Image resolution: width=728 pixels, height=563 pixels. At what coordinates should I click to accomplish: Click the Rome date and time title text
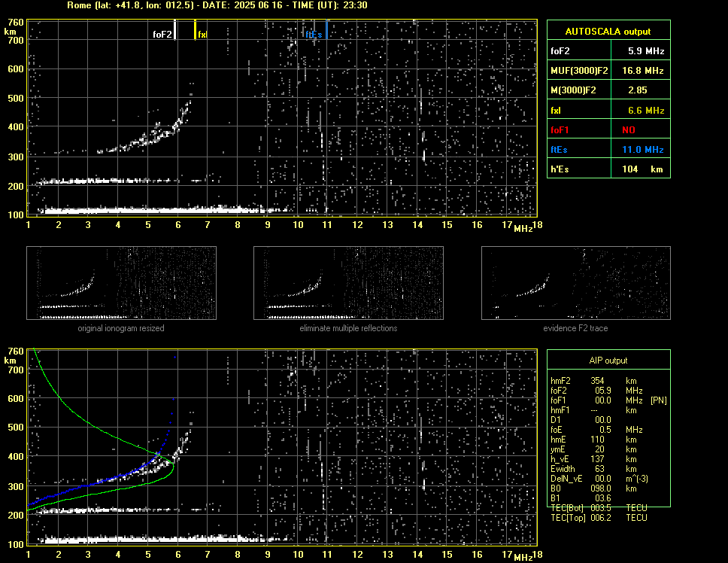click(217, 5)
